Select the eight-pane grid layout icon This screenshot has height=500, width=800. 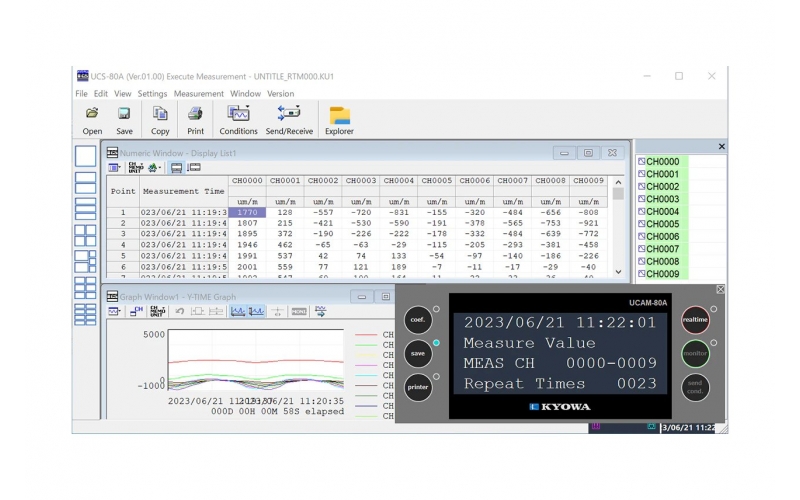(x=85, y=315)
